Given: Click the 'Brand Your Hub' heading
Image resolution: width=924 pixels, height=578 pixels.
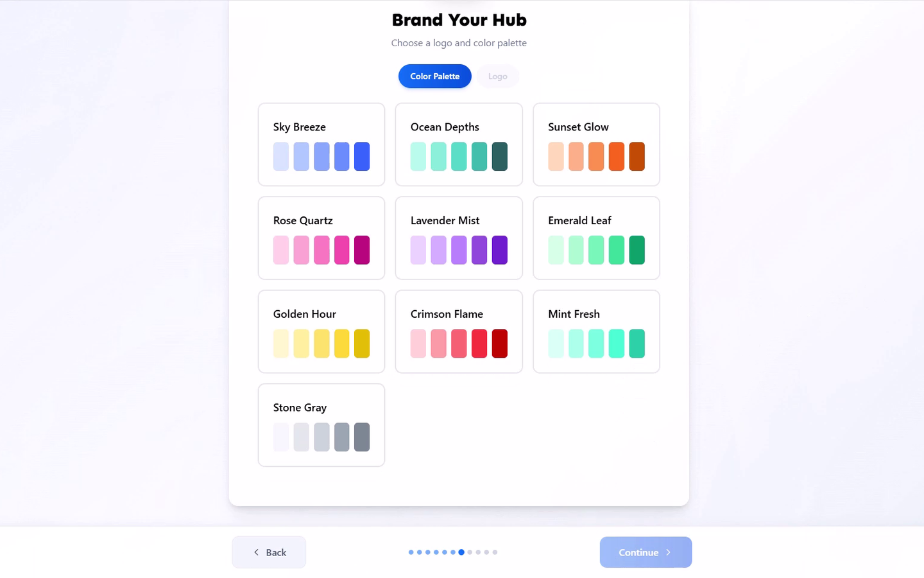Looking at the screenshot, I should coord(459,20).
